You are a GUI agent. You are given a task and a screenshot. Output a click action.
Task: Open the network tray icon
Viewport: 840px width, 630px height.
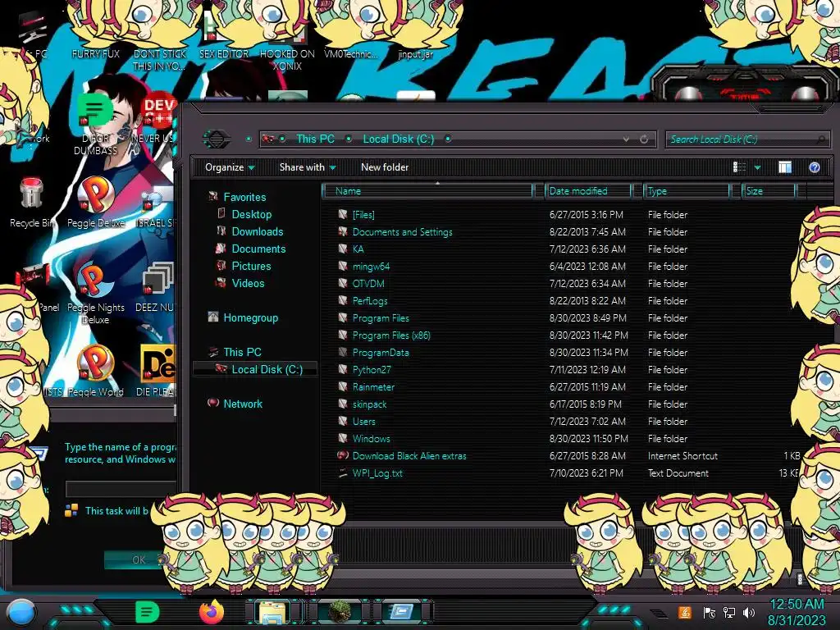pyautogui.click(x=729, y=612)
